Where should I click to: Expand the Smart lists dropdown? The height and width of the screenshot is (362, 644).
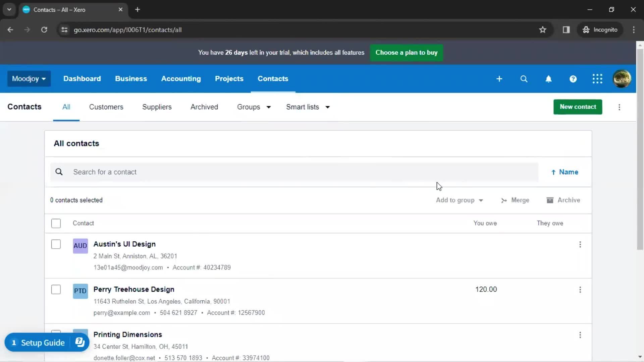(x=308, y=107)
